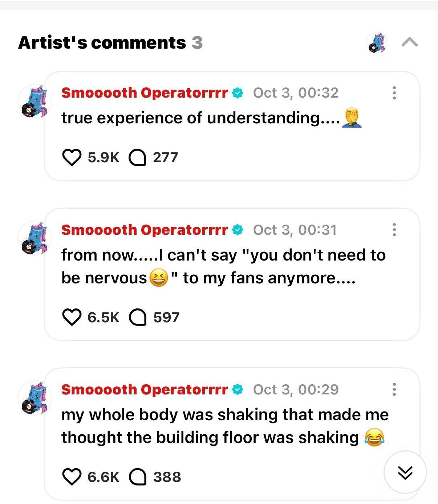The image size is (438, 504).
Task: Tap the artist avatar in the header
Action: [377, 43]
